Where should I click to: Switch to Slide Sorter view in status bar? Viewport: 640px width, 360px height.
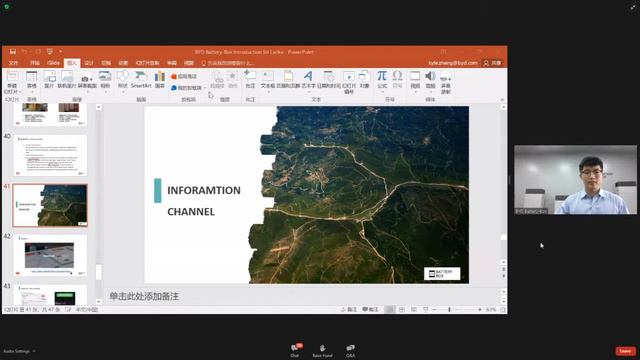[402, 310]
